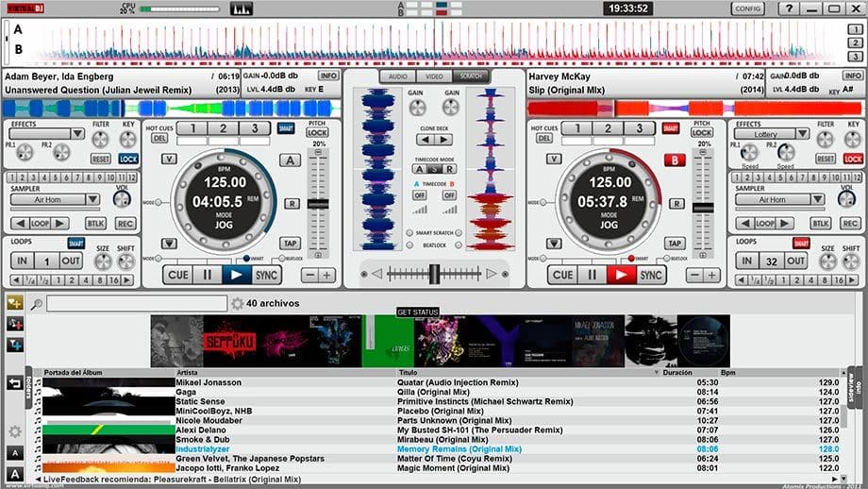
Task: Click left FILTER knob on deck A
Action: [x=100, y=139]
